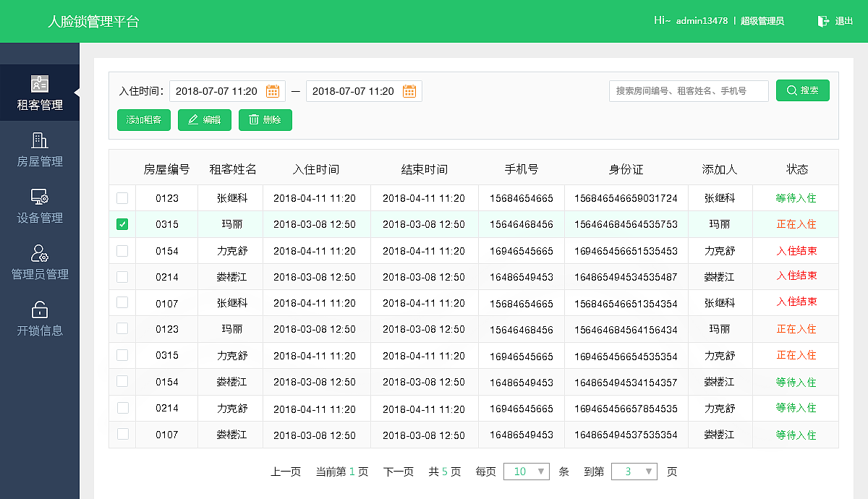
Task: Open the 到第 page-number dropdown showing 3
Action: [634, 471]
